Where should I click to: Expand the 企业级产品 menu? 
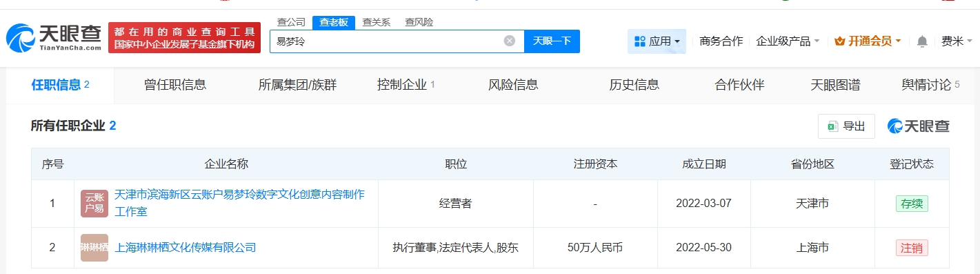coord(788,41)
